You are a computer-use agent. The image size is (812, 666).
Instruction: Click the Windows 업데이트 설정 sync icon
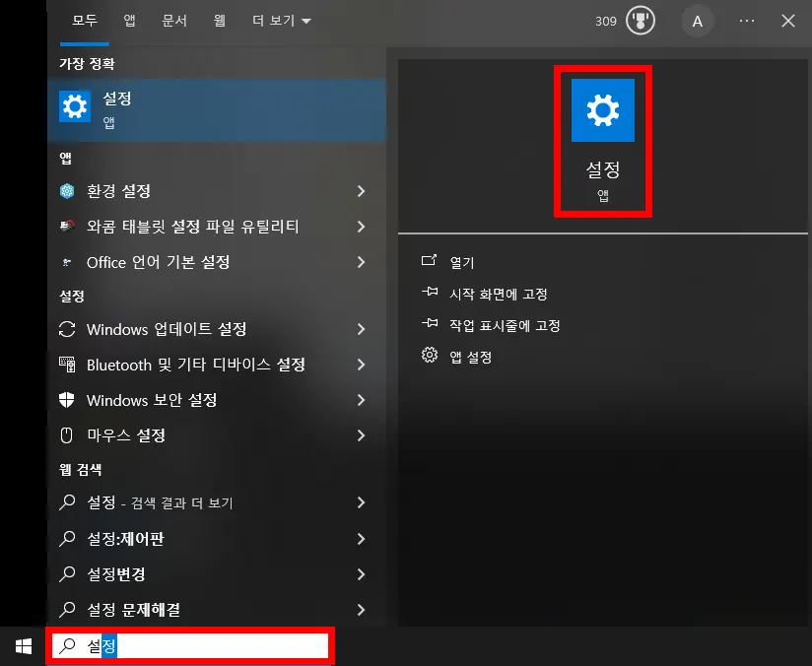67,329
